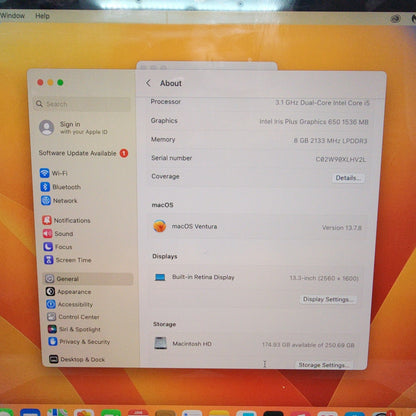416x416 pixels.
Task: Click the serial number value
Action: coord(341,159)
